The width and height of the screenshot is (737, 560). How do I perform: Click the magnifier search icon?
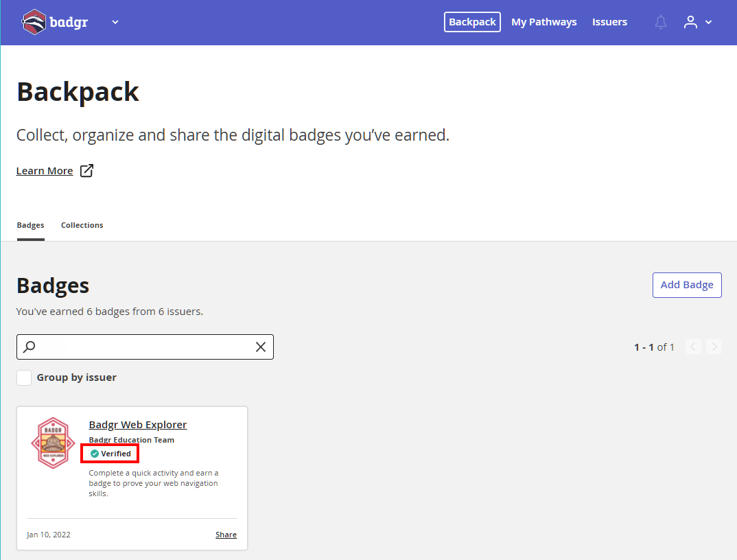pyautogui.click(x=29, y=347)
